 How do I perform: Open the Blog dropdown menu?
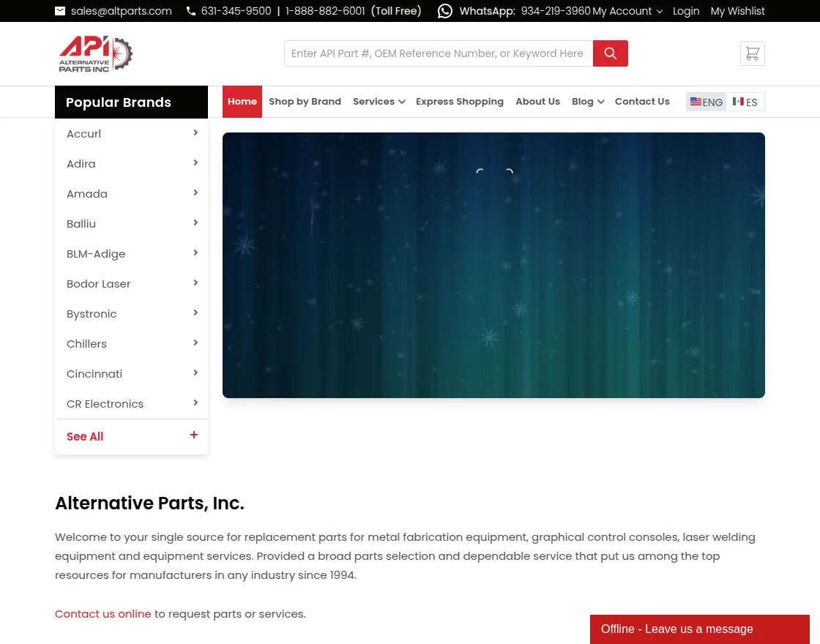point(587,102)
